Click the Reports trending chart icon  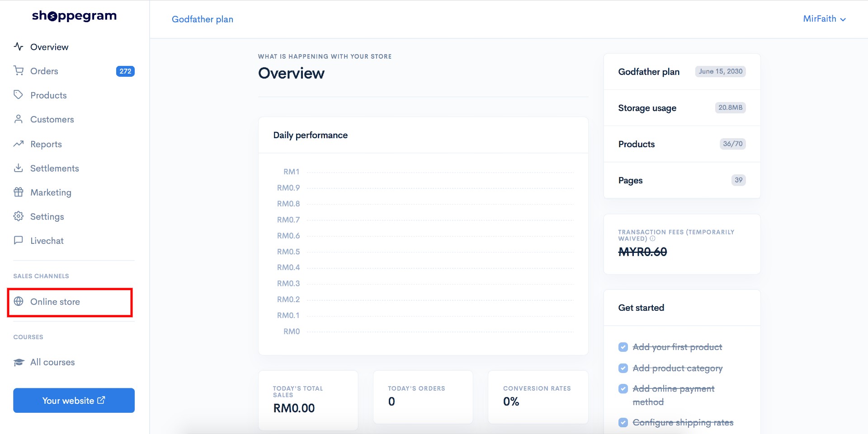19,144
